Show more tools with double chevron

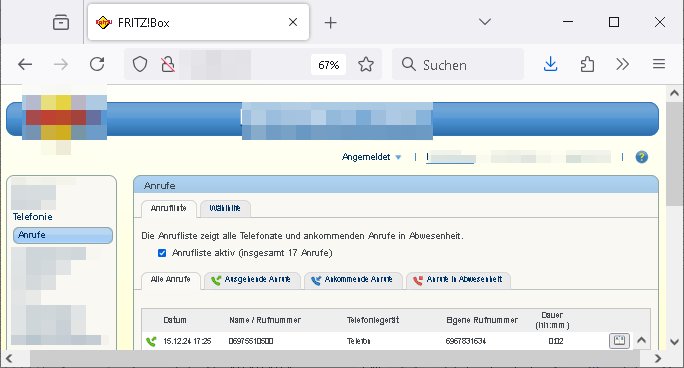[622, 65]
